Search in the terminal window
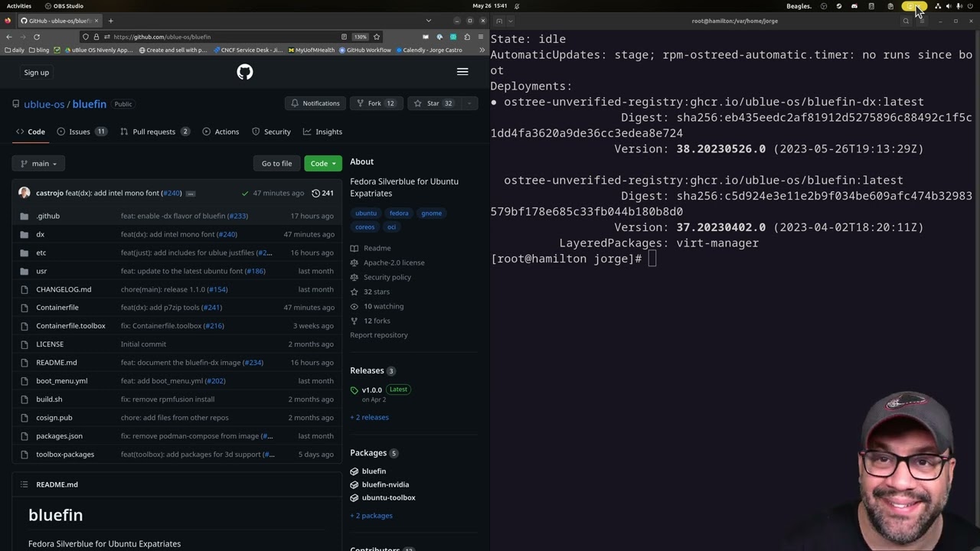Screen dimensions: 980x551 tap(906, 21)
